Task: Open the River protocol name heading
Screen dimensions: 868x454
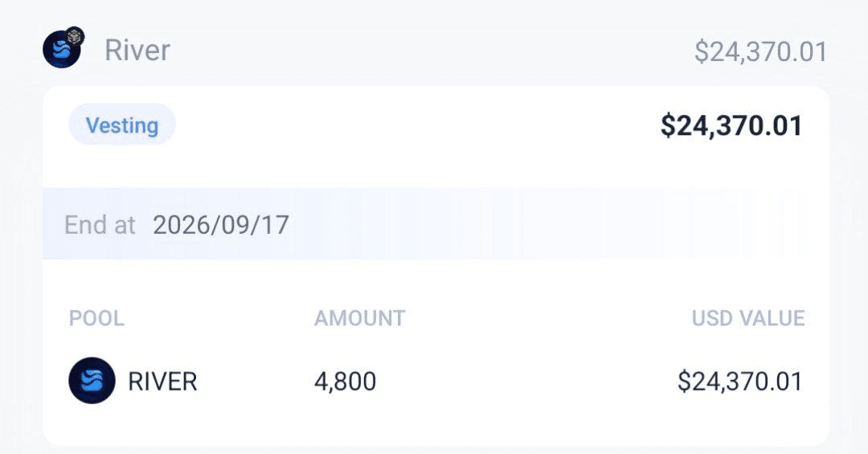Action: (x=137, y=50)
